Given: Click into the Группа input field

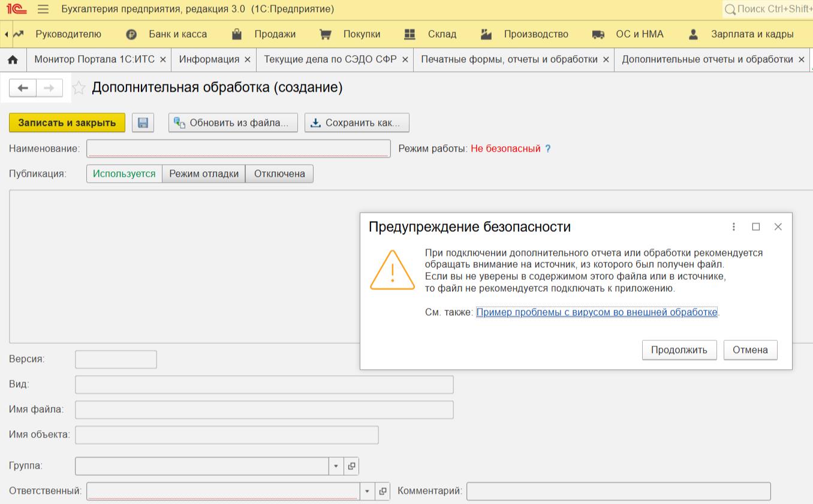Looking at the screenshot, I should (202, 466).
